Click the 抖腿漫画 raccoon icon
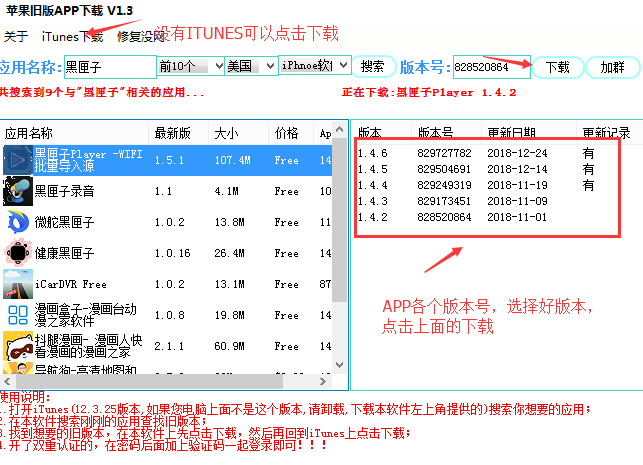Image resolution: width=643 pixels, height=465 pixels. coord(18,346)
